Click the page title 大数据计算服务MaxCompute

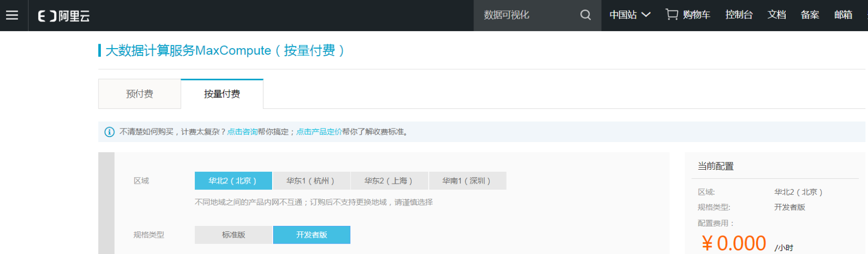pyautogui.click(x=225, y=51)
